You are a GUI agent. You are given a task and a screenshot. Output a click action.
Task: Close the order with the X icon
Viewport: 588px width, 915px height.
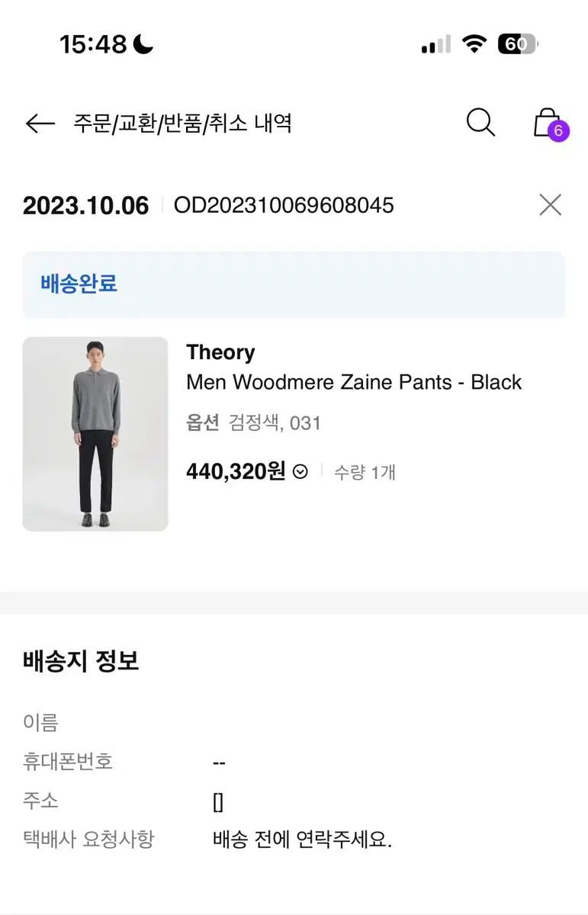pos(550,205)
